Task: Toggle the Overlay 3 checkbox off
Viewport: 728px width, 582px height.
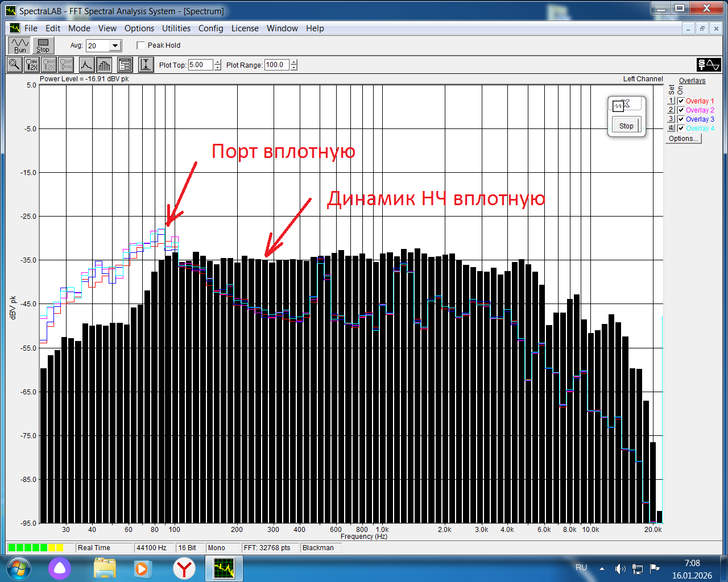Action: (681, 119)
